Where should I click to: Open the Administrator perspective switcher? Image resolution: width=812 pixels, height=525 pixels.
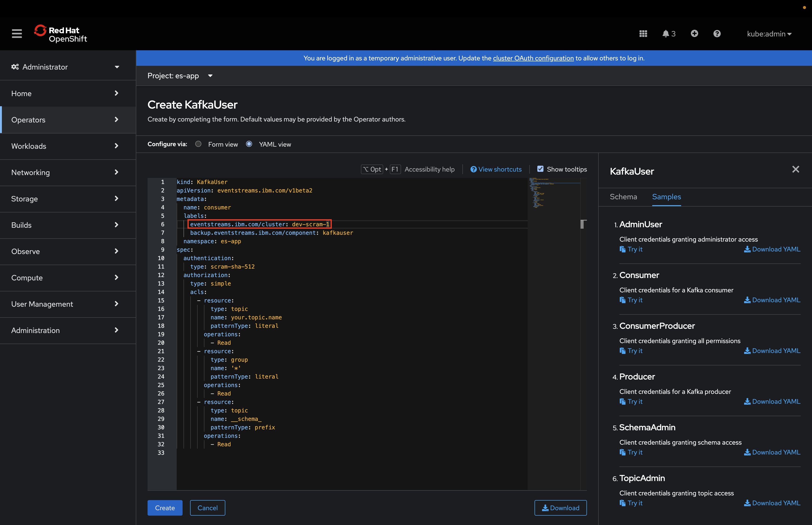pos(65,67)
